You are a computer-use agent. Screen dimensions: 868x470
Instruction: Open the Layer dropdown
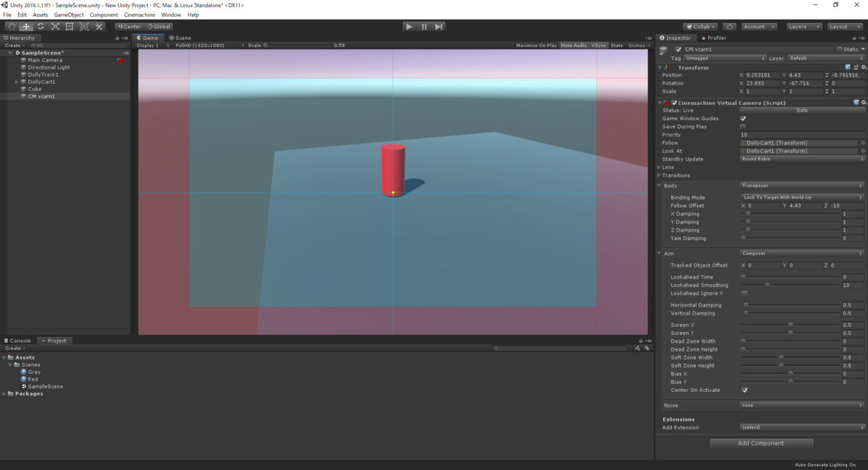(825, 58)
